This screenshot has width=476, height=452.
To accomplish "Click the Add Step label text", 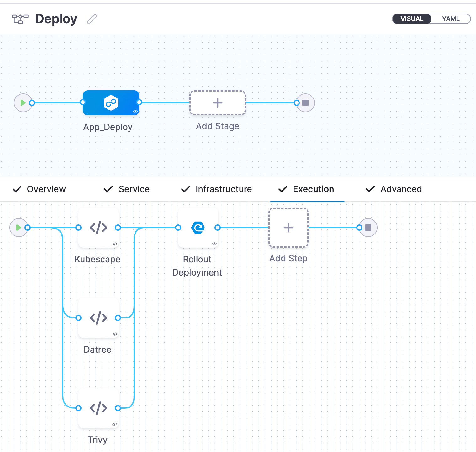I will point(288,258).
